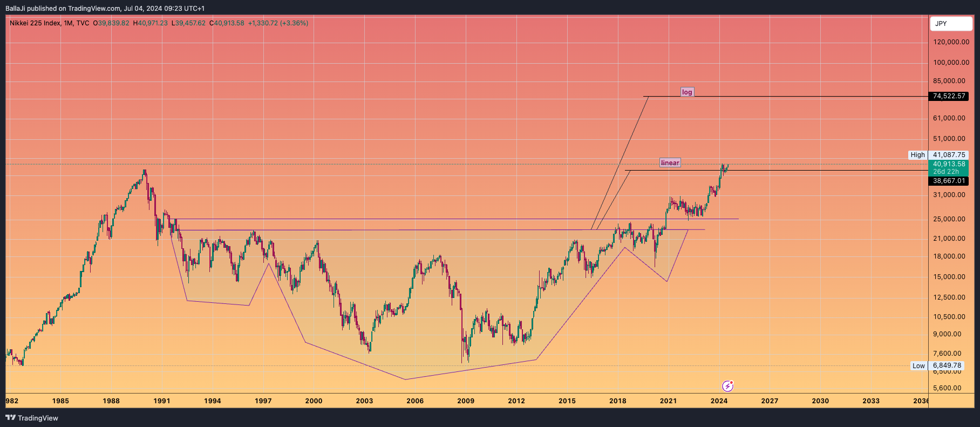Image resolution: width=980 pixels, height=427 pixels.
Task: Click the 51,000.00 price axis label
Action: pos(949,139)
